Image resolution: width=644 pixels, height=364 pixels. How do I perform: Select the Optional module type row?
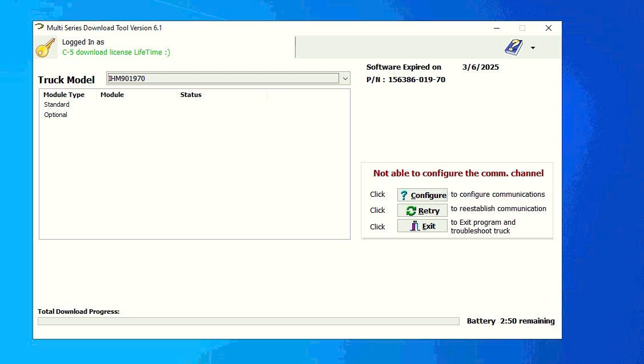55,115
